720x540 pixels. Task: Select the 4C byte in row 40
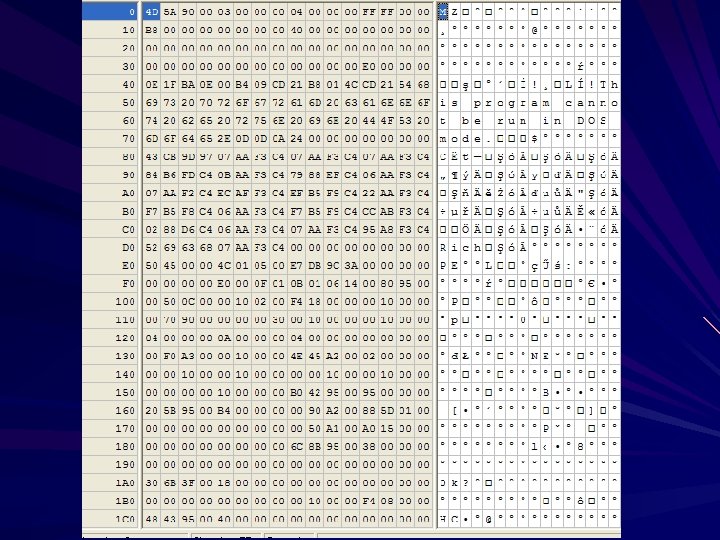(351, 84)
